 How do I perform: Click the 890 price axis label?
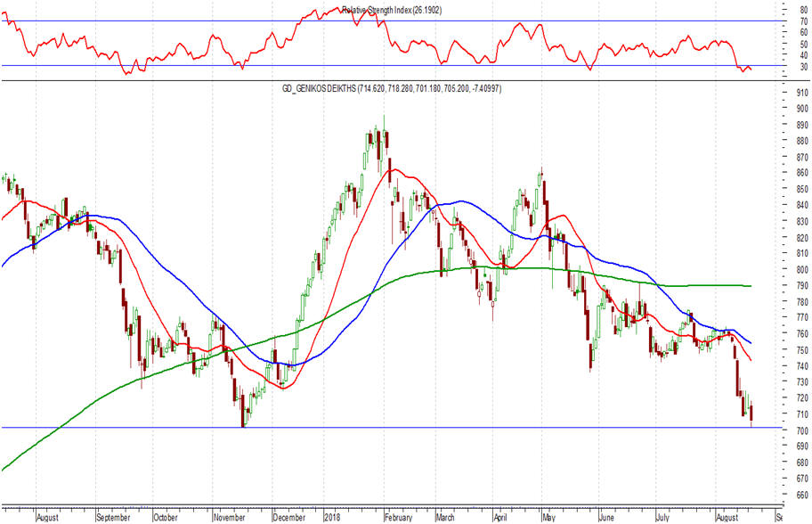[802, 125]
